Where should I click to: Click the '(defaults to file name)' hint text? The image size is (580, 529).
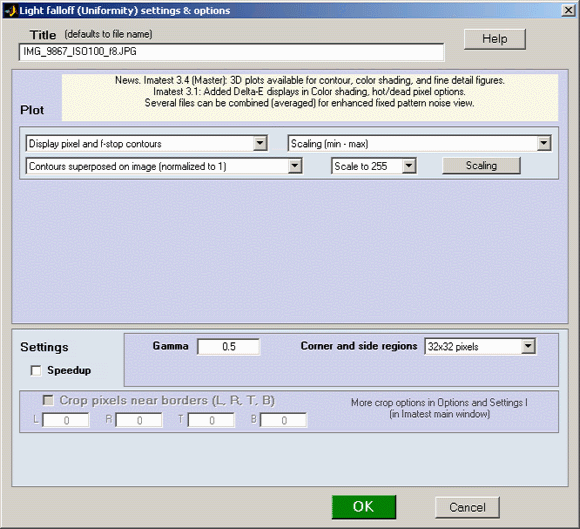(108, 34)
